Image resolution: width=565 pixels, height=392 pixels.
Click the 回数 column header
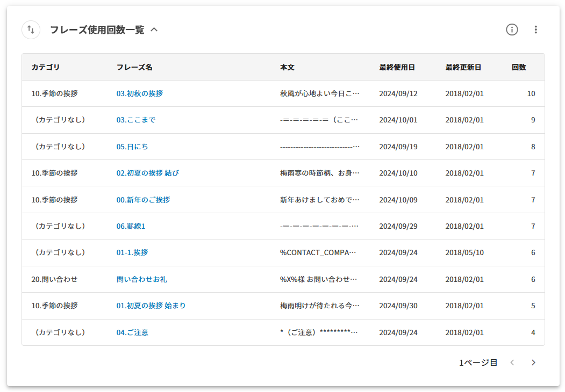click(519, 67)
